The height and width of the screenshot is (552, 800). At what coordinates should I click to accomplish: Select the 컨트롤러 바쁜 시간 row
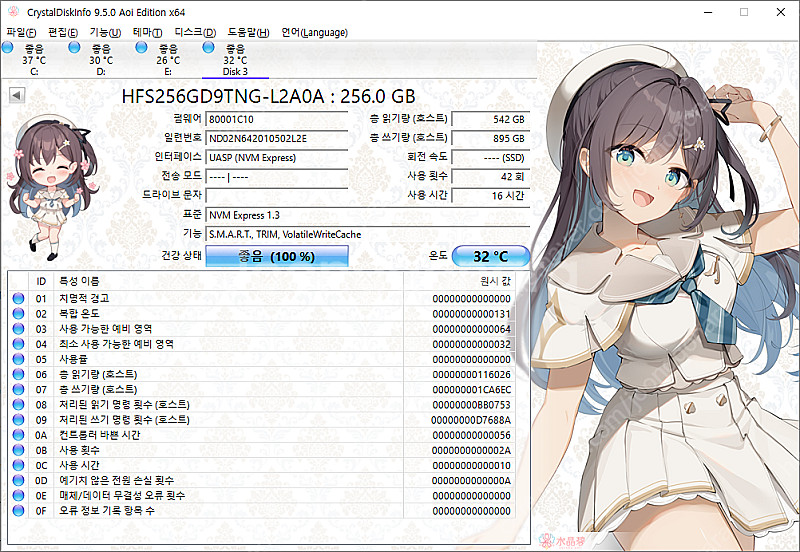[261, 435]
